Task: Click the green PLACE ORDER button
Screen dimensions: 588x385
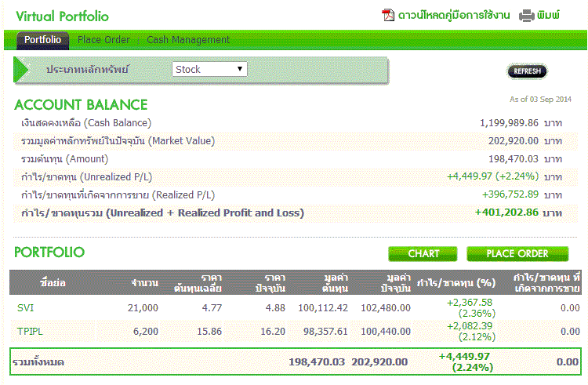Action: (517, 253)
